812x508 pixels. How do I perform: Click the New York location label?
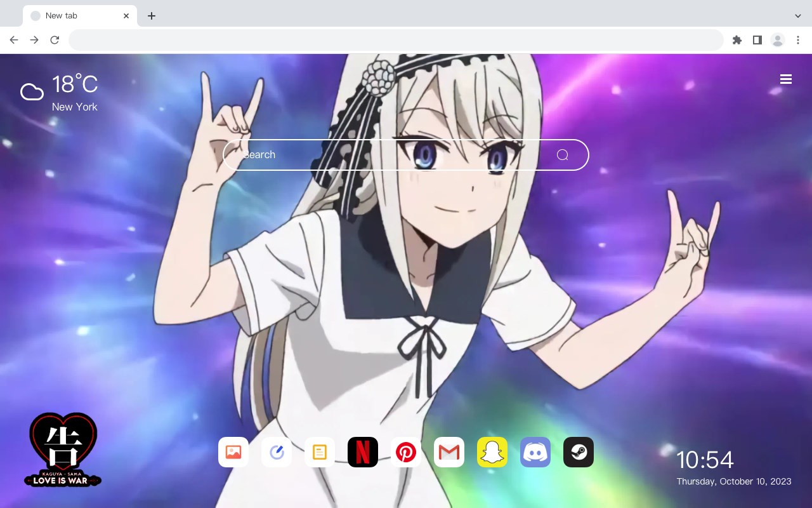pos(75,107)
